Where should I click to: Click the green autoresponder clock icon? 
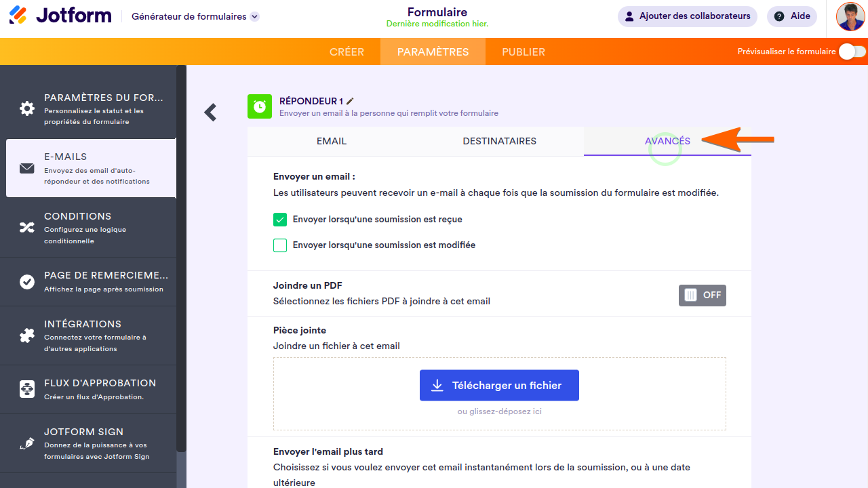pyautogui.click(x=260, y=106)
